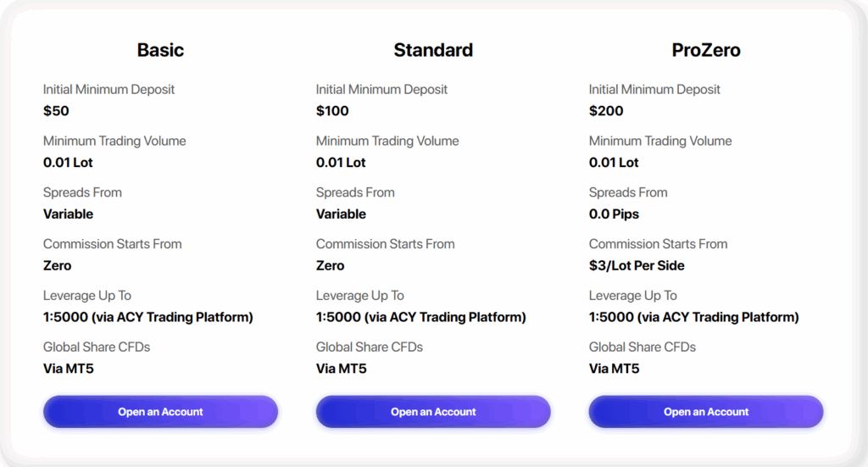Click the $100 minimum deposit value
The width and height of the screenshot is (868, 467).
(x=332, y=111)
